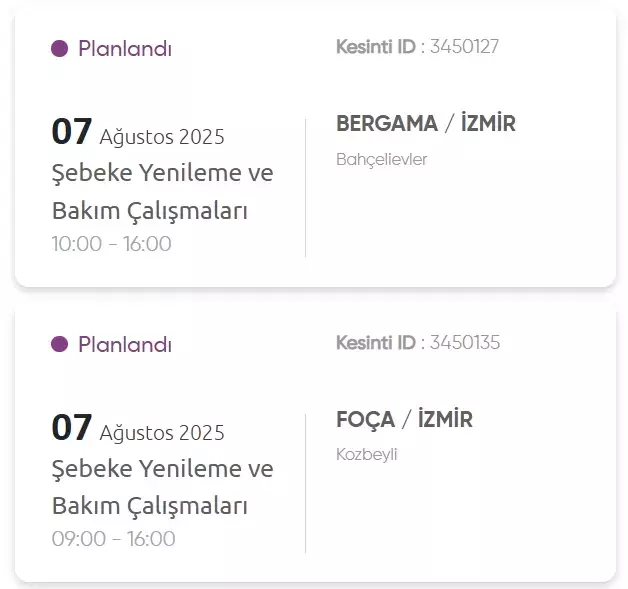
Task: Click Şebeke Yenileme description in Bergama card
Action: click(163, 192)
